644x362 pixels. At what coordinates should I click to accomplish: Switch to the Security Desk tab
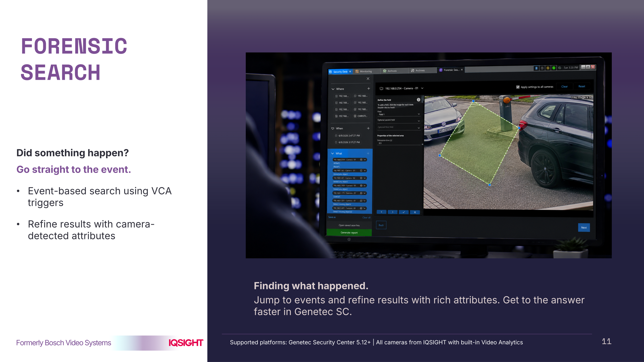click(340, 72)
